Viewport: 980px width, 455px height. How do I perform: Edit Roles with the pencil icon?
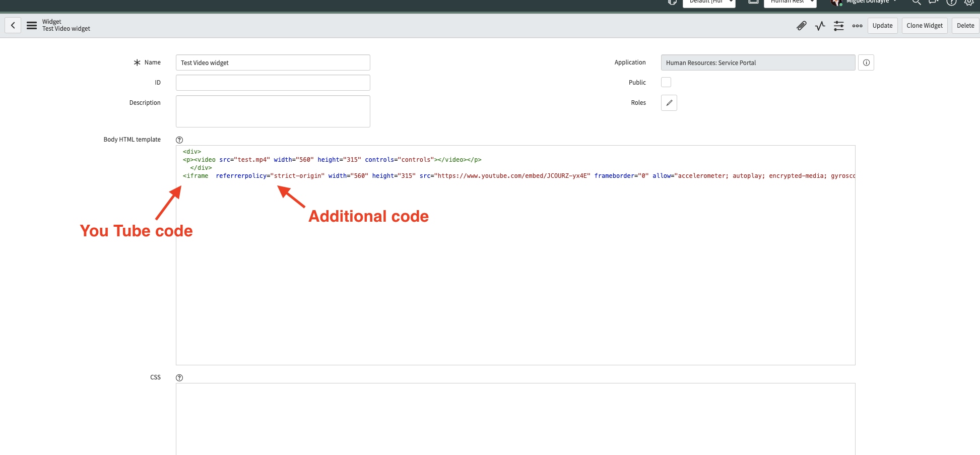[x=669, y=103]
